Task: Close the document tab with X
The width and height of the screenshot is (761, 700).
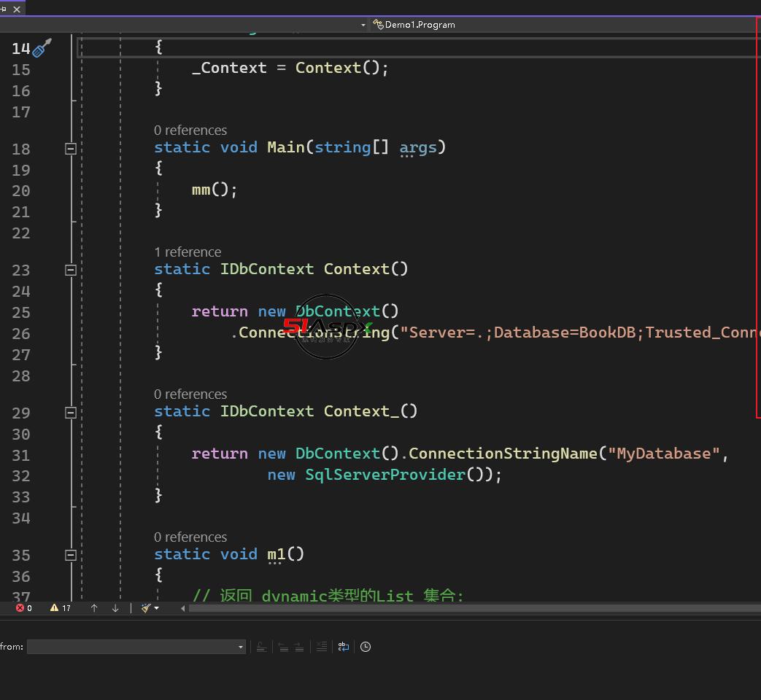Action: point(17,9)
